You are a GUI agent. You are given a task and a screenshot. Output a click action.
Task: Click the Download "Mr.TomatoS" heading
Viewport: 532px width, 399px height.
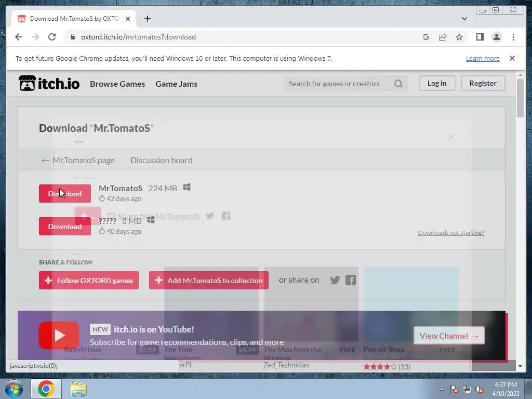click(96, 128)
